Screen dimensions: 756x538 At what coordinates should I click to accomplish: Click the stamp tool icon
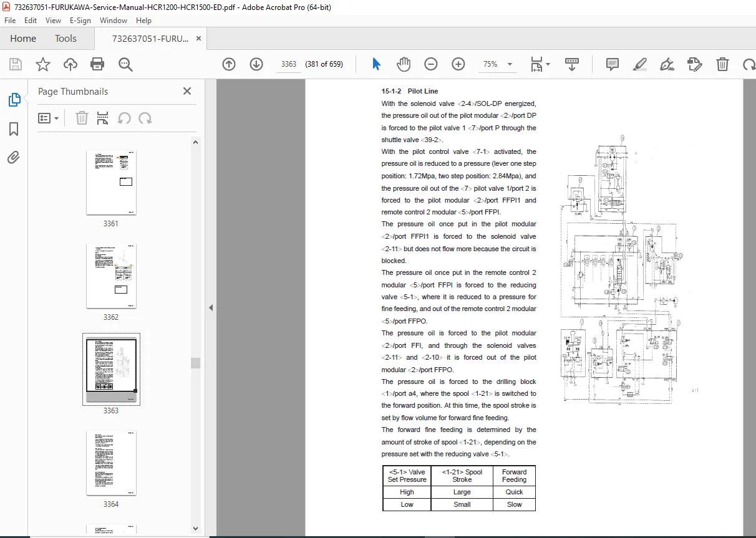pyautogui.click(x=695, y=64)
